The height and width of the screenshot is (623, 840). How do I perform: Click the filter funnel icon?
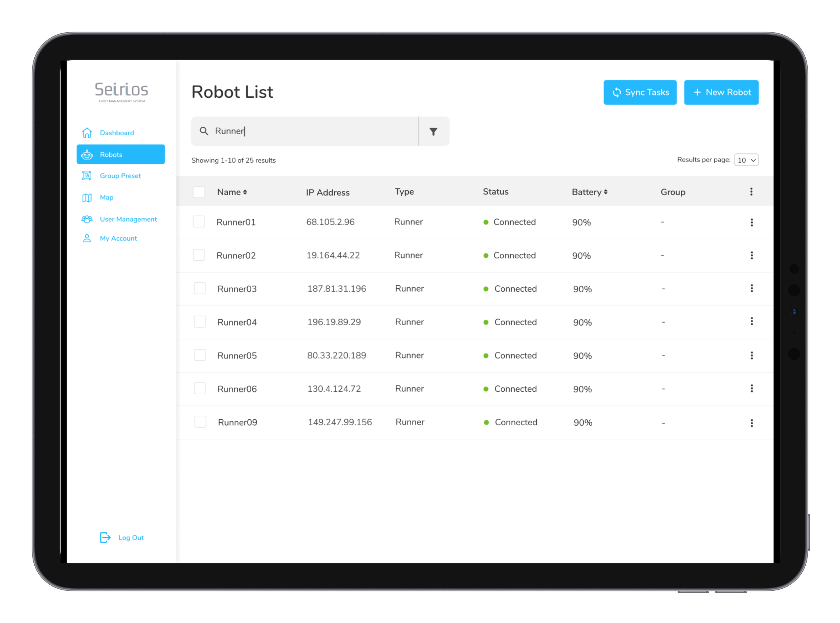click(x=433, y=132)
